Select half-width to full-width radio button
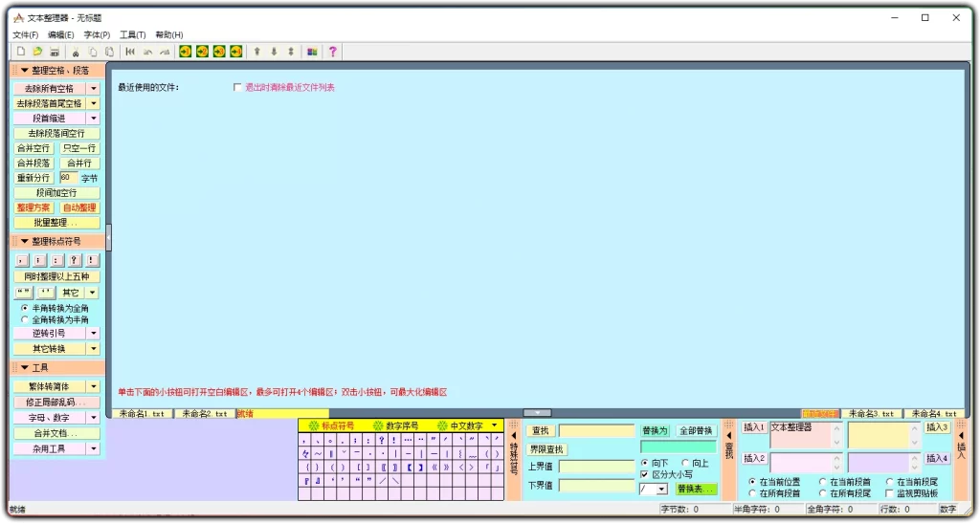 point(25,308)
